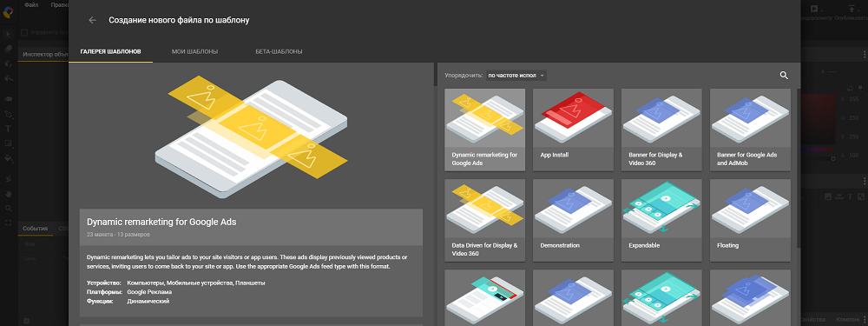Select the Text tool
The height and width of the screenshot is (326, 868).
[9, 129]
